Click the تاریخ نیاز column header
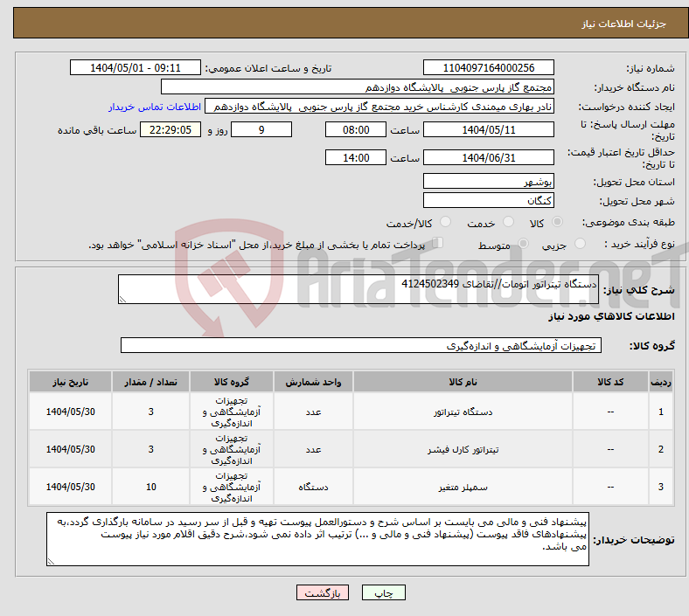This screenshot has width=689, height=616. tap(70, 382)
